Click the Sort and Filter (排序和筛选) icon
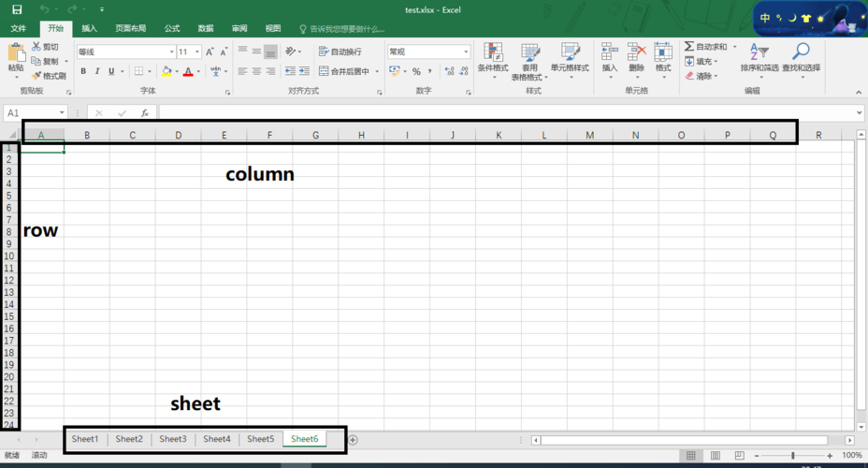The height and width of the screenshot is (468, 868). click(x=759, y=56)
